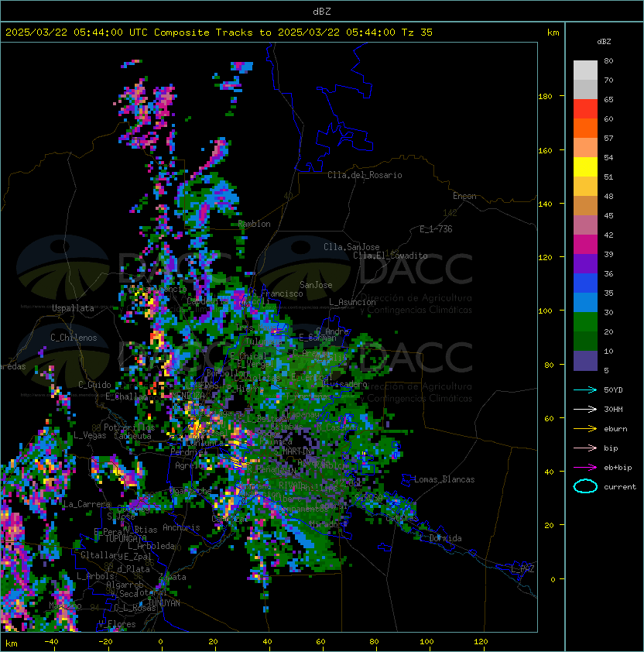The image size is (644, 652).
Task: Click the 'C_Guido' map label
Action: point(94,385)
